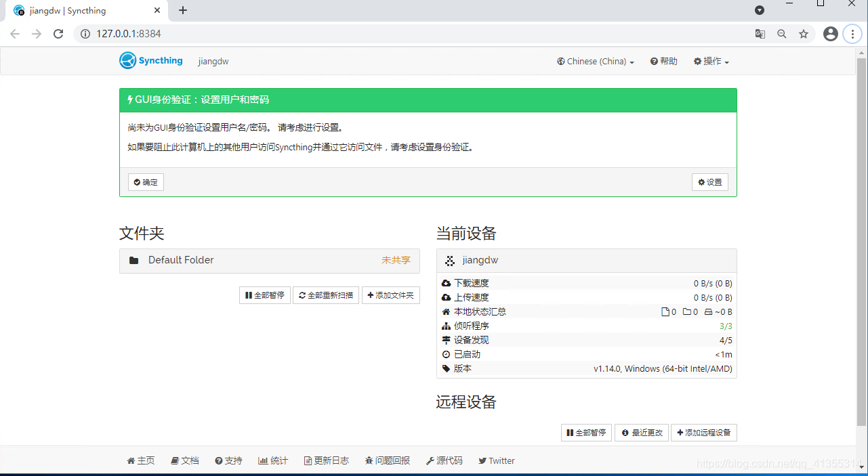868x476 pixels.
Task: Close the jiangdw | Syncthing tab
Action: click(x=158, y=11)
